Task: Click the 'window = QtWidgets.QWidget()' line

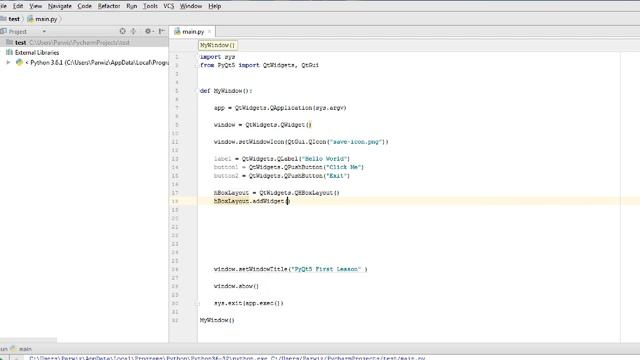Action: pyautogui.click(x=262, y=125)
